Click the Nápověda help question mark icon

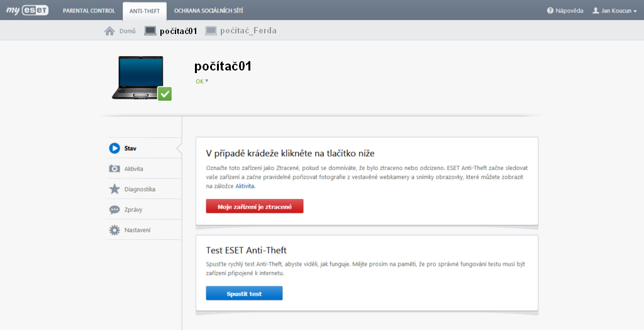tap(550, 11)
